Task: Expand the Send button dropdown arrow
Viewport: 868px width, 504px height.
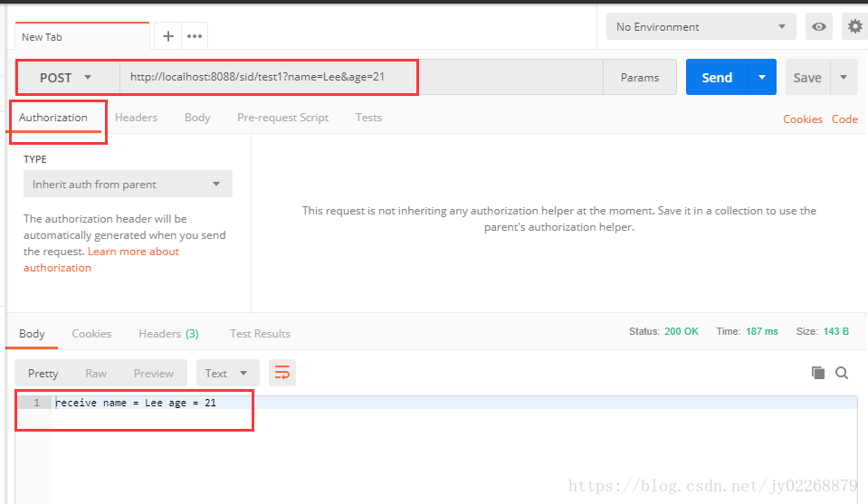Action: tap(762, 78)
